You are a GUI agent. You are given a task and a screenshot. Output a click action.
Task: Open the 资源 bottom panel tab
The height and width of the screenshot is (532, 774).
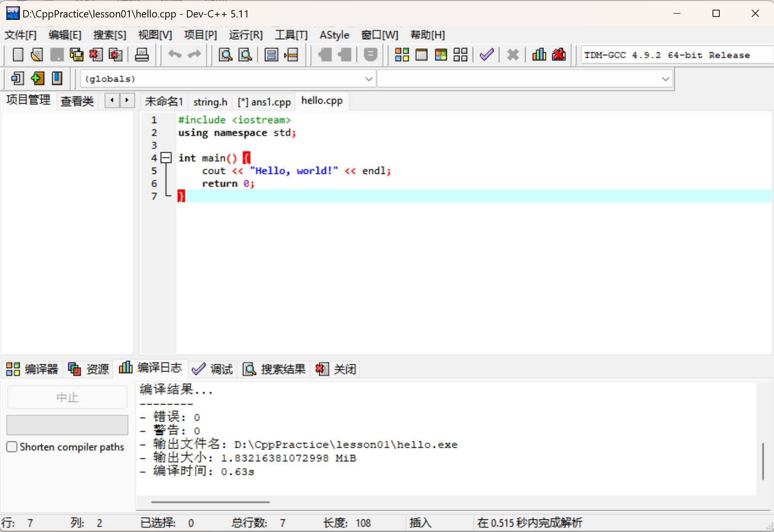click(x=89, y=369)
